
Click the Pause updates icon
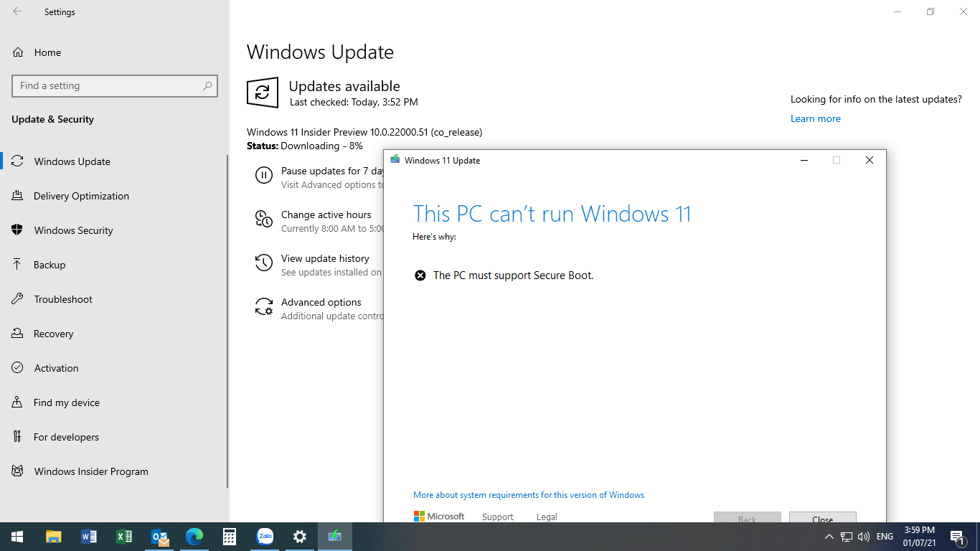264,175
